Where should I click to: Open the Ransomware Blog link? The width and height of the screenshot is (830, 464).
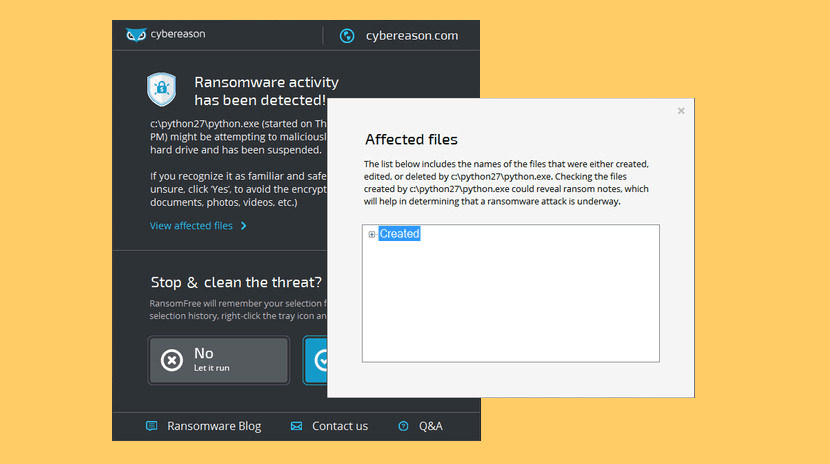[x=214, y=426]
